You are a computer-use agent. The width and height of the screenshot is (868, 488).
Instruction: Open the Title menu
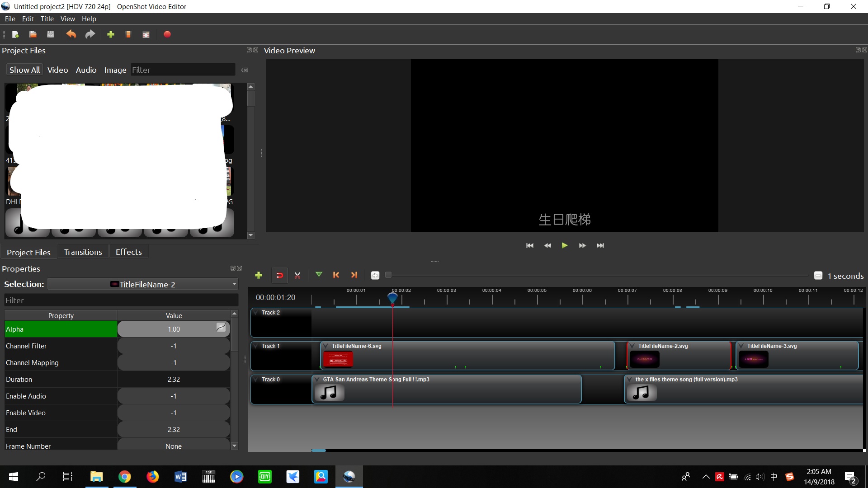coord(47,19)
